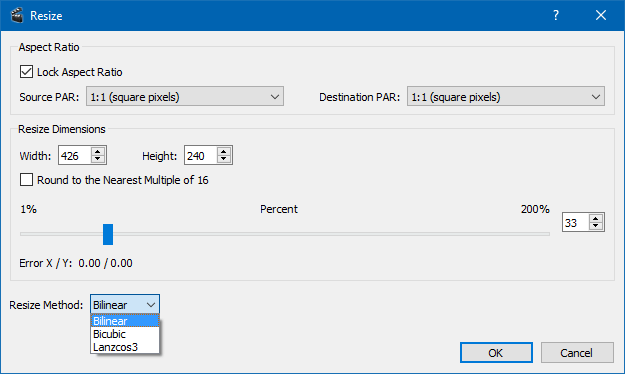Click the OK button
The width and height of the screenshot is (625, 374).
pos(496,353)
